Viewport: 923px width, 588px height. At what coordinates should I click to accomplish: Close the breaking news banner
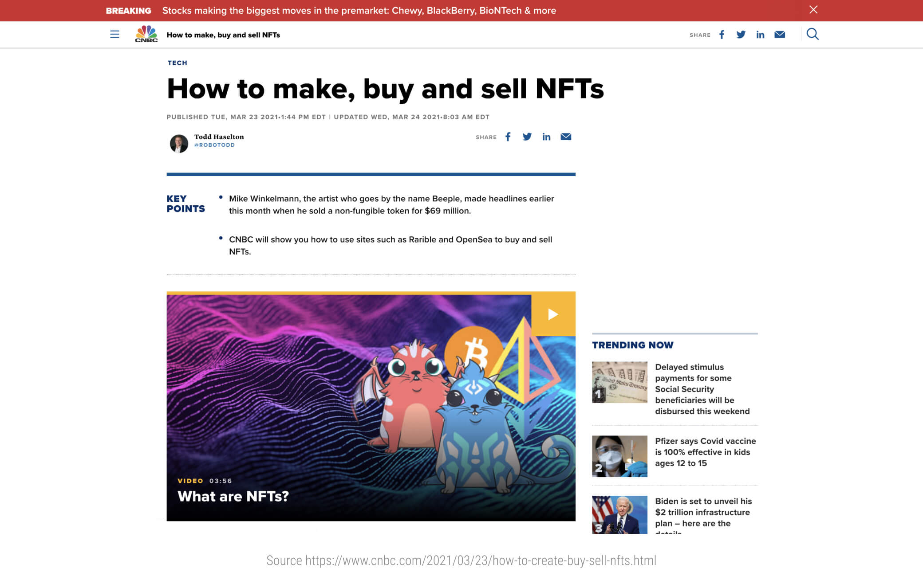point(813,10)
